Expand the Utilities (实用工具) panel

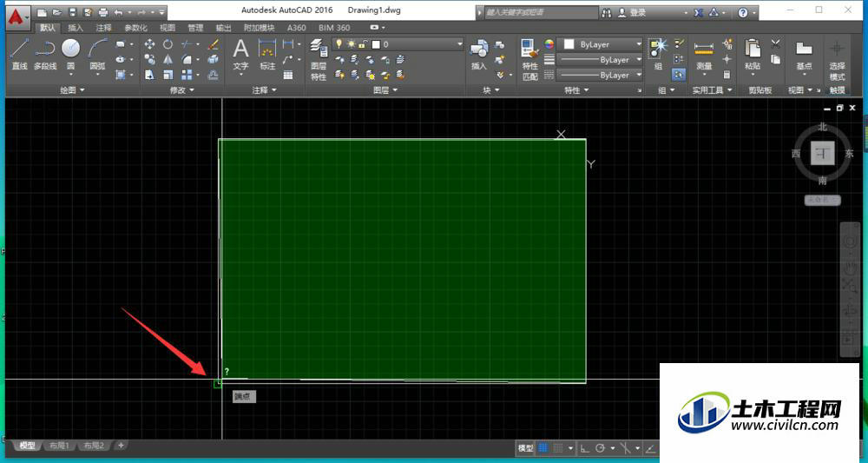click(x=712, y=89)
